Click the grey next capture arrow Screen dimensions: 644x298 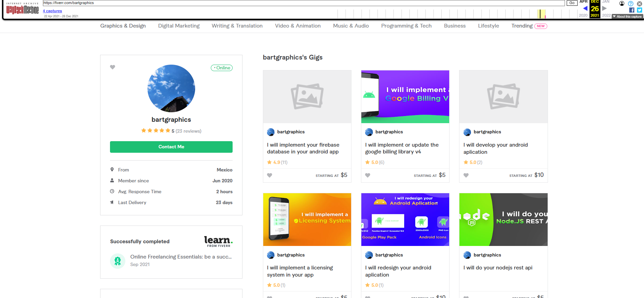tap(604, 9)
